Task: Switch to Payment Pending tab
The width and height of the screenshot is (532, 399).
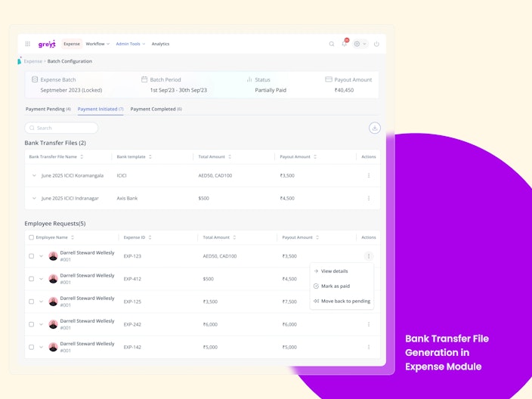Action: pyautogui.click(x=48, y=109)
